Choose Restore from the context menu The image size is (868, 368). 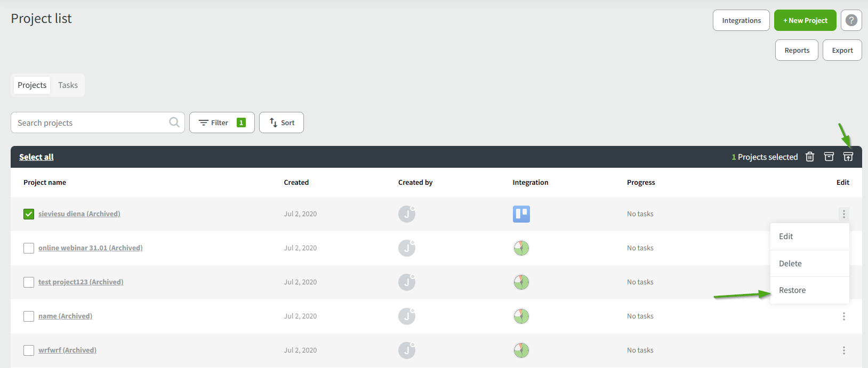pyautogui.click(x=792, y=290)
